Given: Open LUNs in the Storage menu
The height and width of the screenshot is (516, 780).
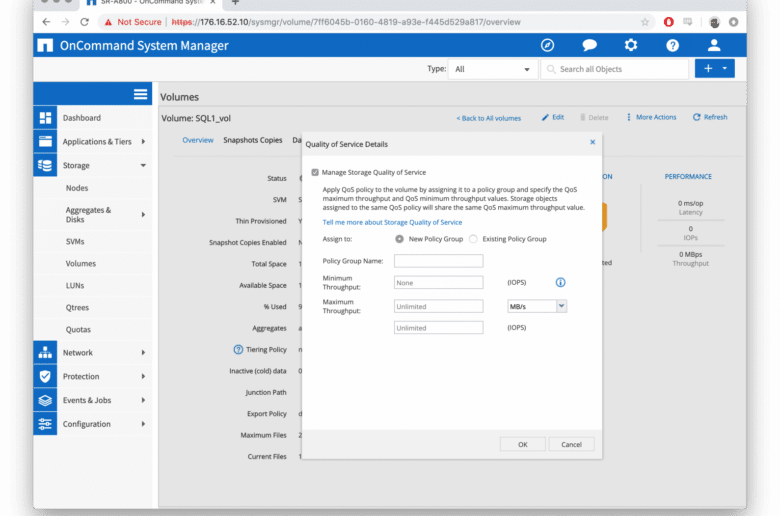Looking at the screenshot, I should click(x=75, y=286).
